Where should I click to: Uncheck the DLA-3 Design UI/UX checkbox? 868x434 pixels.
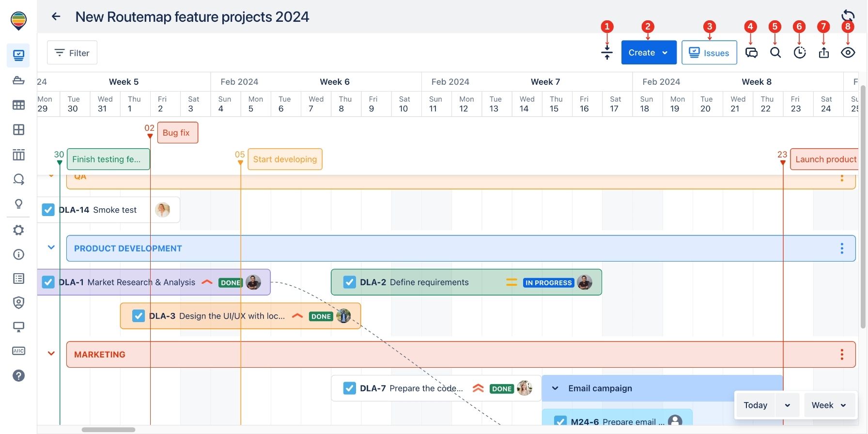pos(139,316)
